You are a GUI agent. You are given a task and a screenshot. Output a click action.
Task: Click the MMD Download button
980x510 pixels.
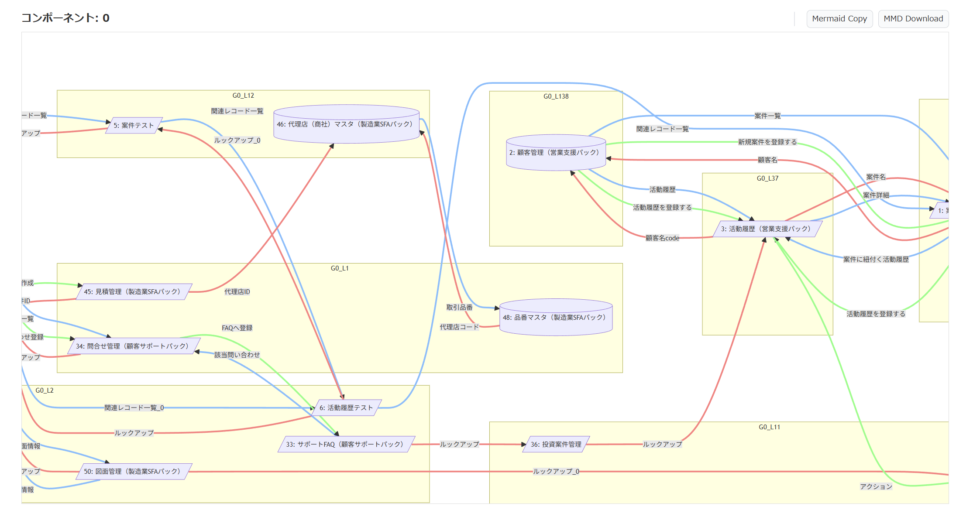[x=913, y=19]
